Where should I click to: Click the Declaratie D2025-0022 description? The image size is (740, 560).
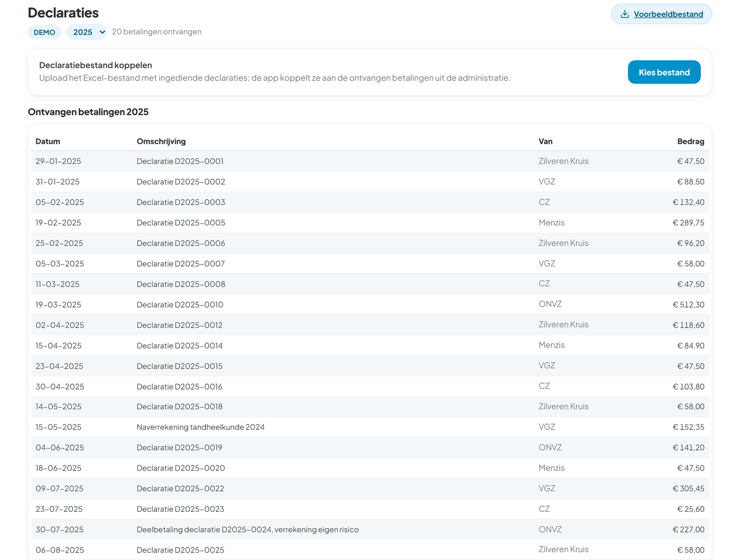tap(180, 489)
